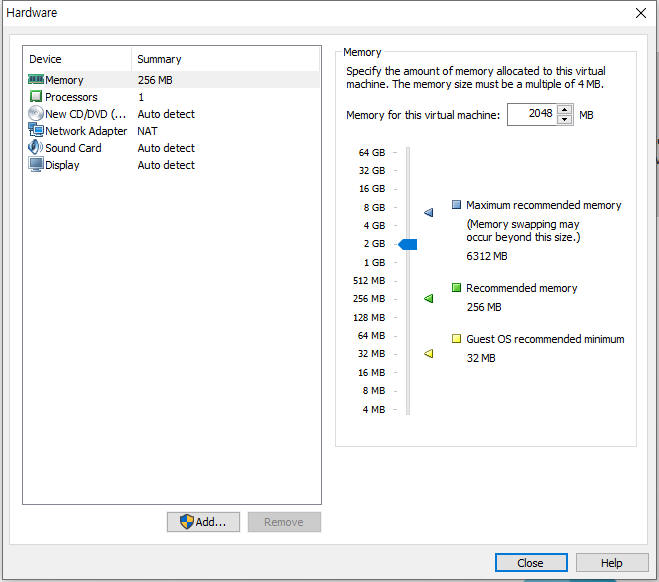Click the 16 MB label on slider scale
This screenshot has width=659, height=582.
pyautogui.click(x=372, y=372)
